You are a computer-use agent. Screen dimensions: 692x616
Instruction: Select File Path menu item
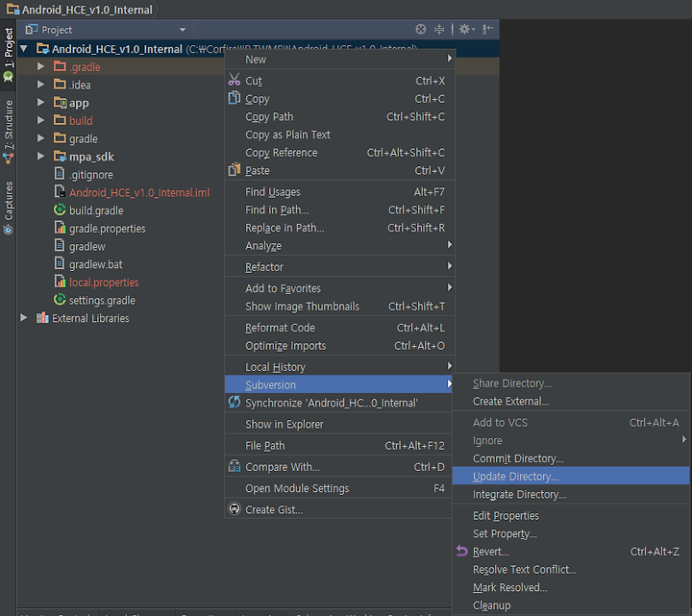(338, 445)
